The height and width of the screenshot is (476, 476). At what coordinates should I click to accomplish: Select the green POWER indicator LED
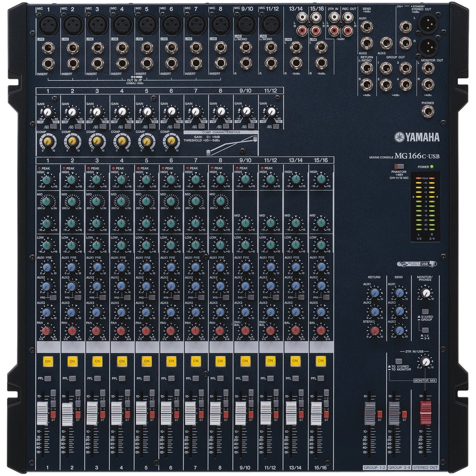[432, 167]
